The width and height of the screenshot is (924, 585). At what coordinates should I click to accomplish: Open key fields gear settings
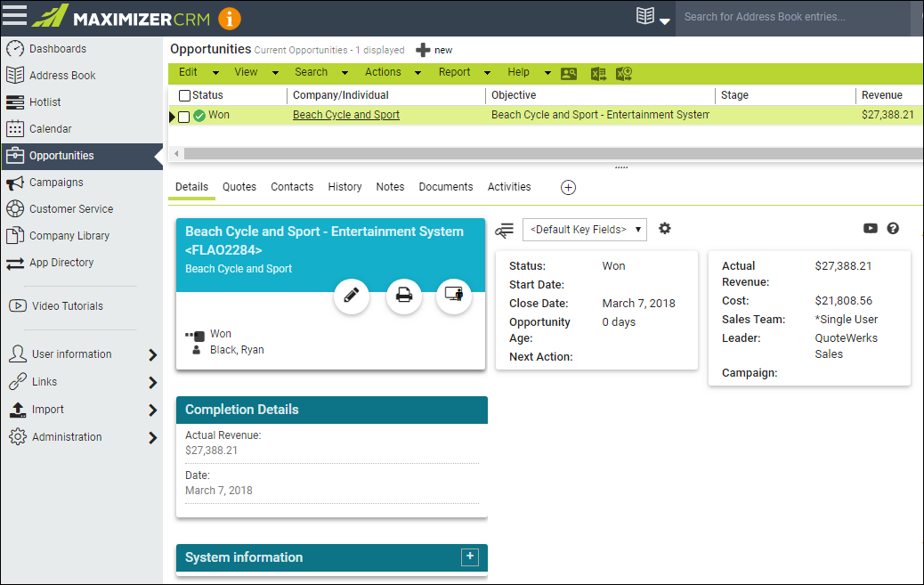coord(664,229)
